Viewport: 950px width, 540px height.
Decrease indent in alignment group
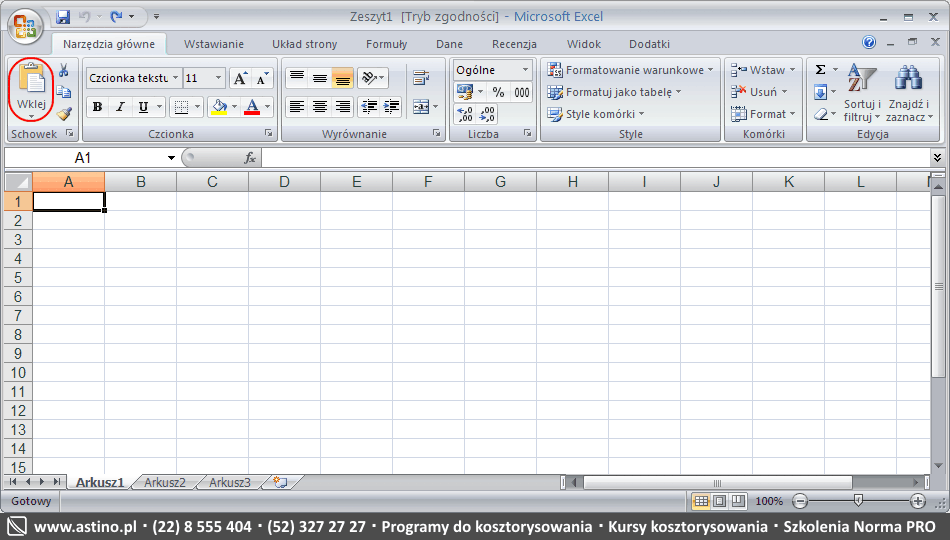(x=369, y=107)
